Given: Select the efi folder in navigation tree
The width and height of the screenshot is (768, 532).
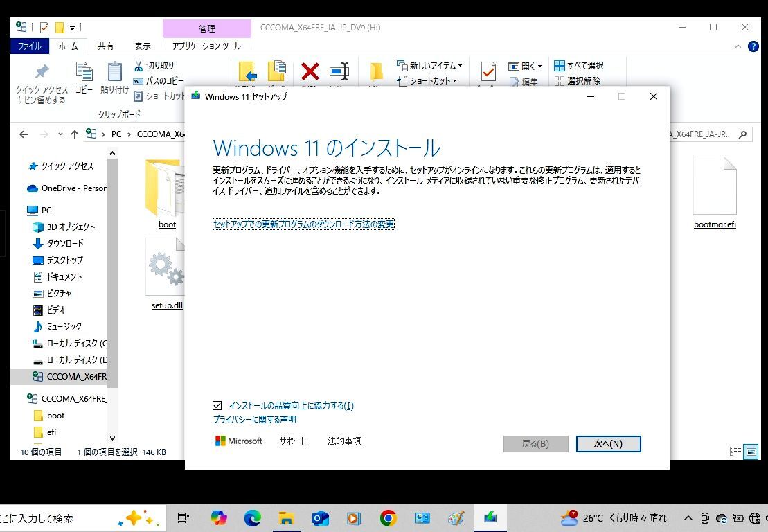Looking at the screenshot, I should click(x=45, y=432).
